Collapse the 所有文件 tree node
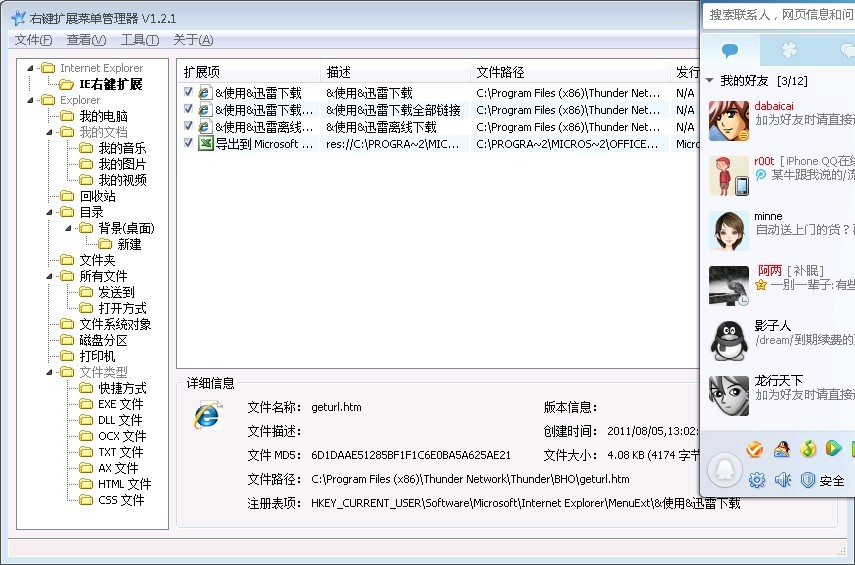 [49, 277]
